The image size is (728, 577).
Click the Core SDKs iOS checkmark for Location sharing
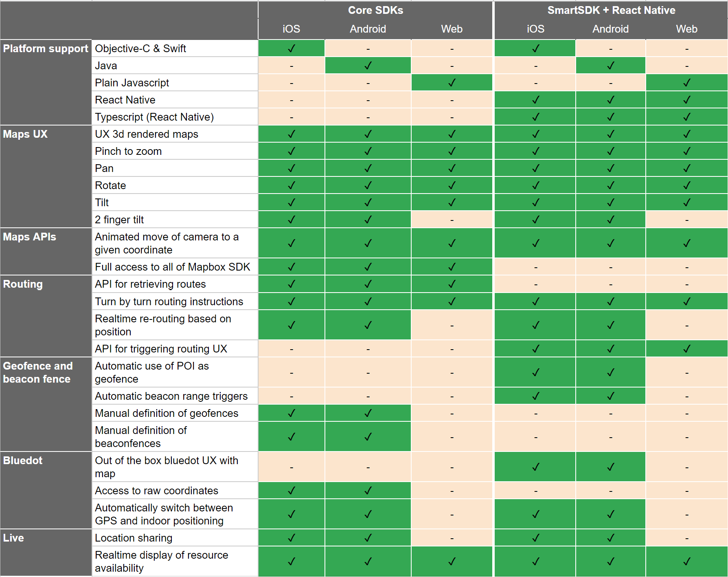coord(292,538)
